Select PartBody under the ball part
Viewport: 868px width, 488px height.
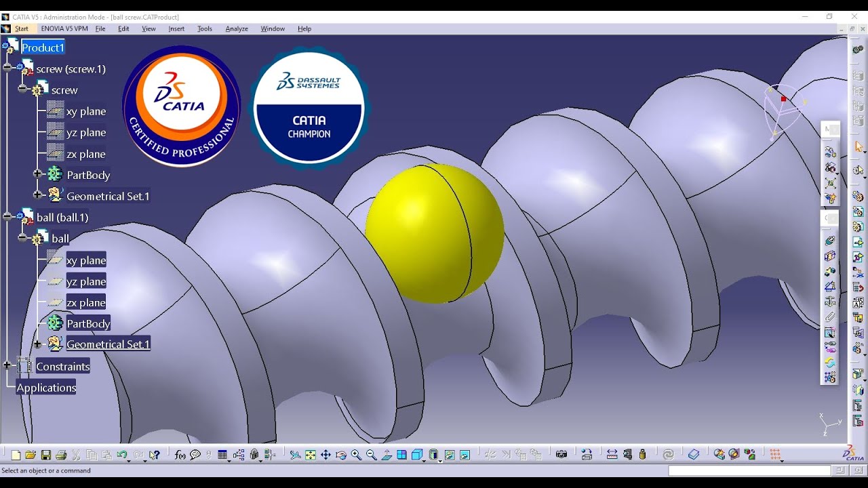(x=88, y=323)
